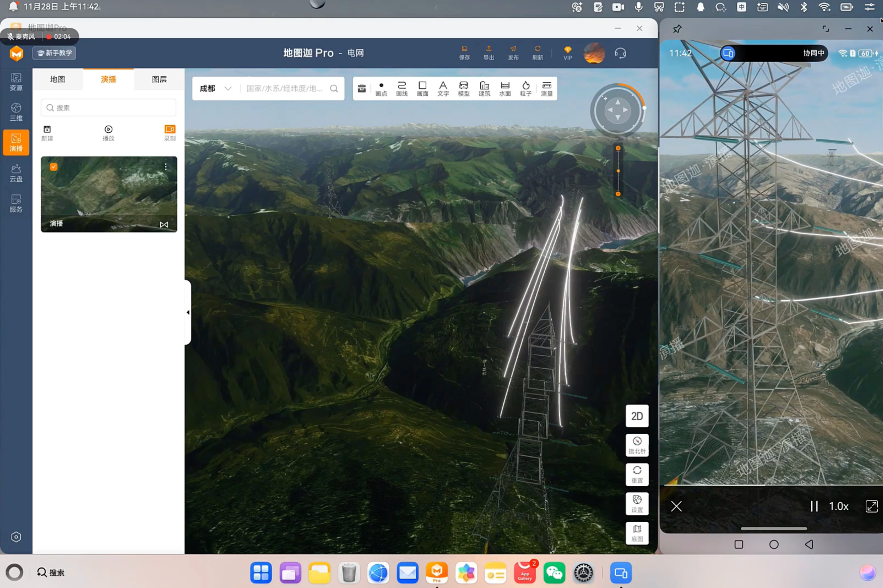This screenshot has height=588, width=883.
Task: Open 云盘 cloud drive in sidebar
Action: (16, 173)
